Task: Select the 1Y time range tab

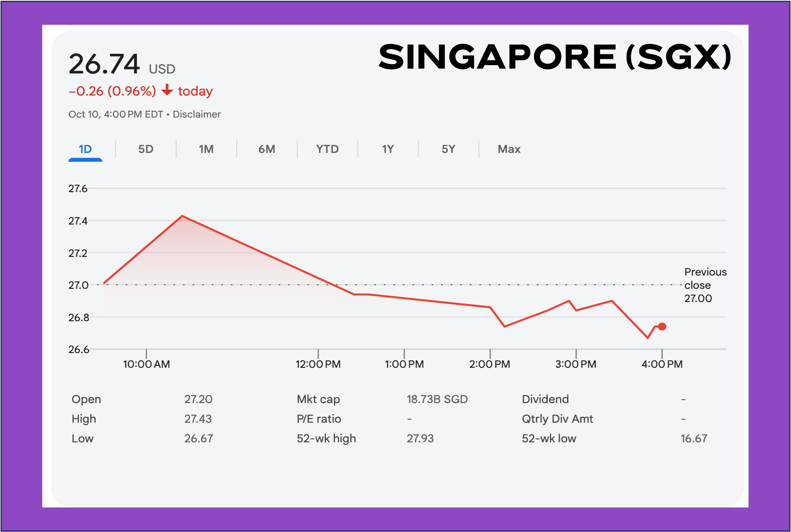Action: click(x=388, y=149)
